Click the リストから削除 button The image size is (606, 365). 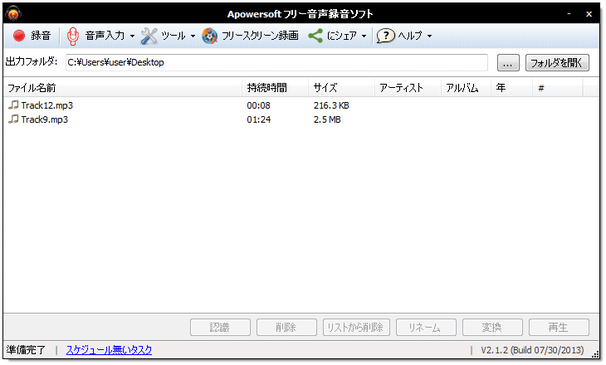[x=356, y=327]
